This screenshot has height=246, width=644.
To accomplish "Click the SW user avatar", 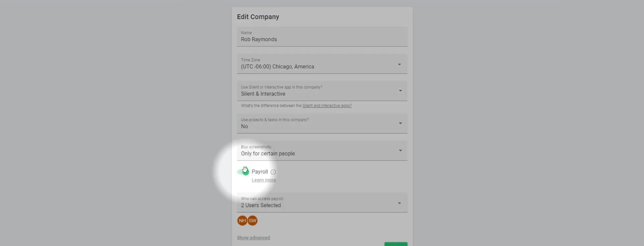I will (252, 221).
